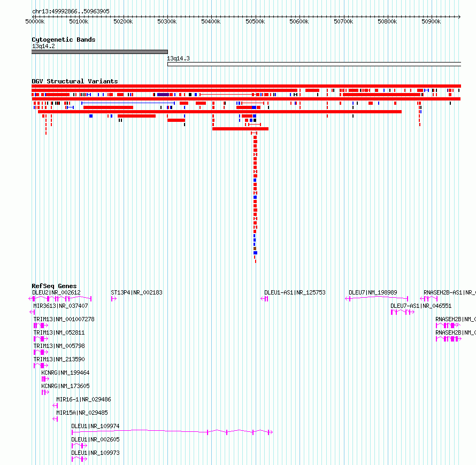The height and width of the screenshot is (465, 476).
Task: Open the ST13P4|NR_002183 gene label
Action: point(136,292)
